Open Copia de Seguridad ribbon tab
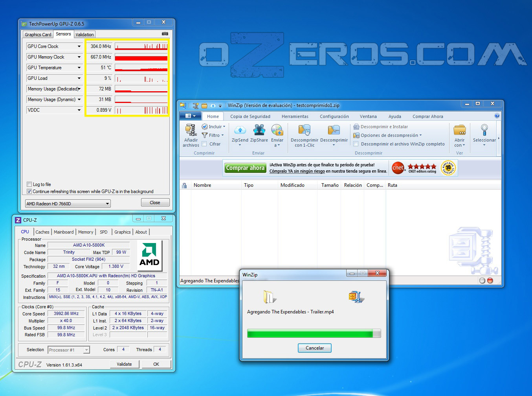This screenshot has height=396, width=532. 250,116
